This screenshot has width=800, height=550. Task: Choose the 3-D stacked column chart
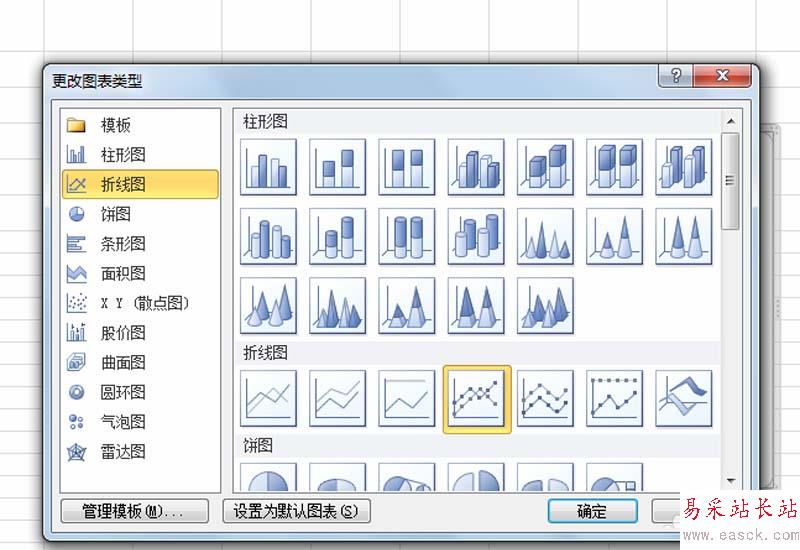[545, 167]
